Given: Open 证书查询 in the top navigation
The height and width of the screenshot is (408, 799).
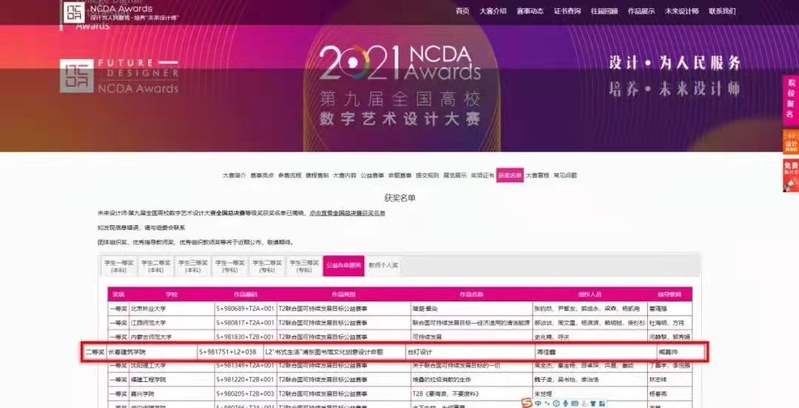Looking at the screenshot, I should coord(568,11).
